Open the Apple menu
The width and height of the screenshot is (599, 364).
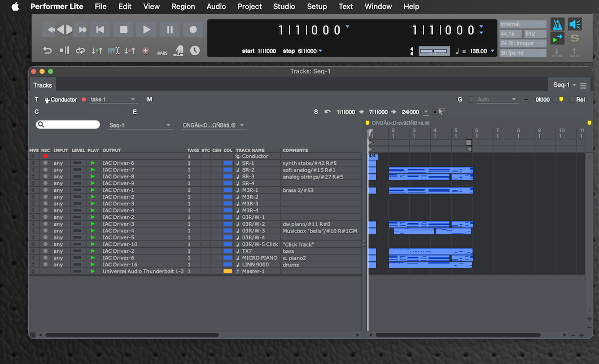coord(15,7)
